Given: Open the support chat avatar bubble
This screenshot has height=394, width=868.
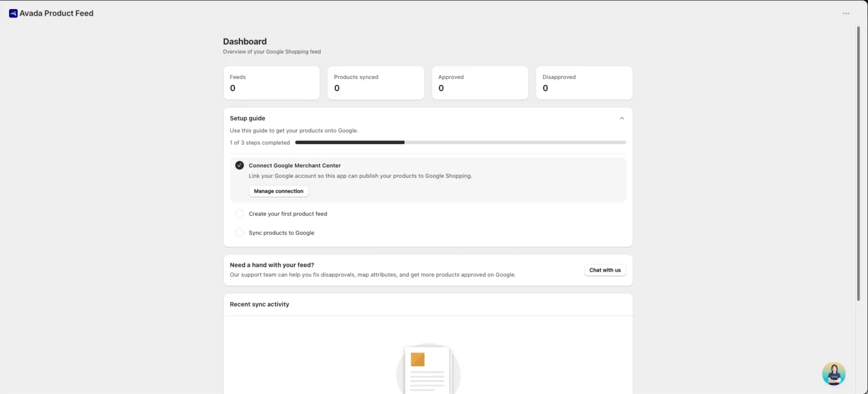Looking at the screenshot, I should pos(834,374).
